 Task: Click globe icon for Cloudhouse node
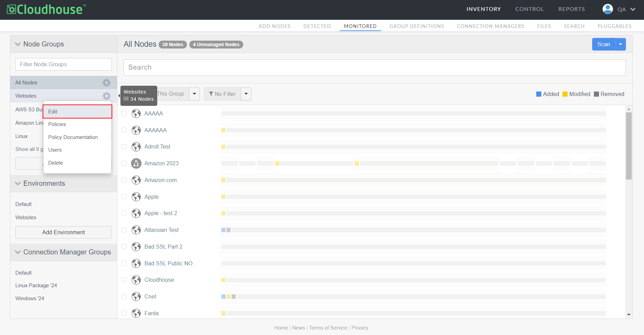pos(136,280)
